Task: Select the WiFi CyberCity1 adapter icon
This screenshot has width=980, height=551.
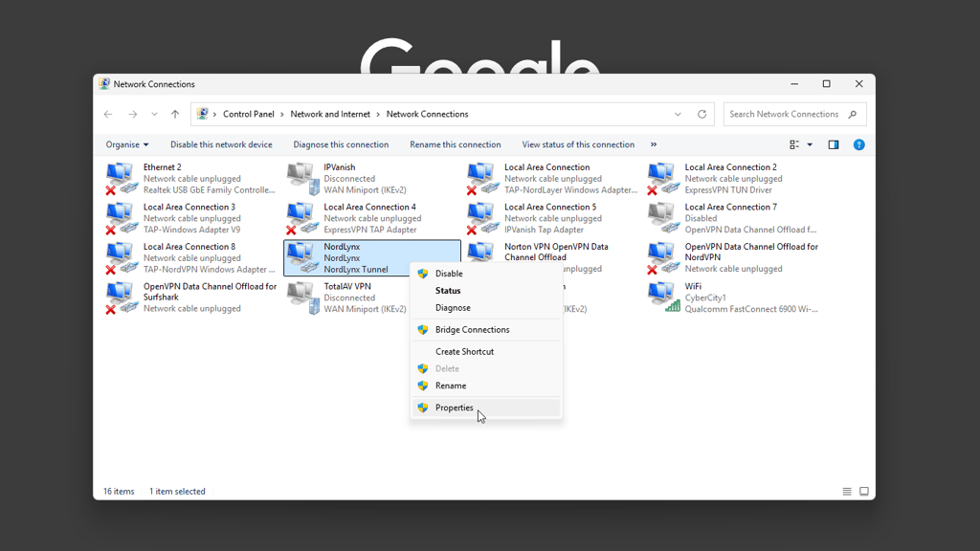Action: 664,298
